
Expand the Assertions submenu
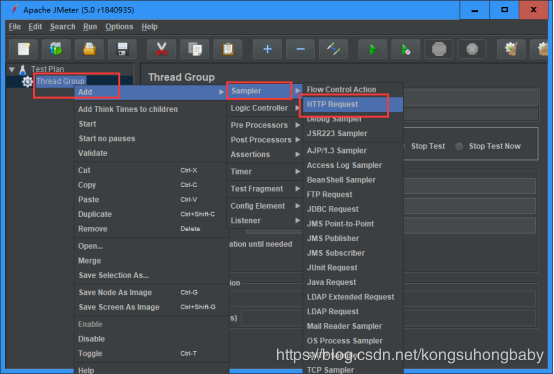[x=265, y=154]
